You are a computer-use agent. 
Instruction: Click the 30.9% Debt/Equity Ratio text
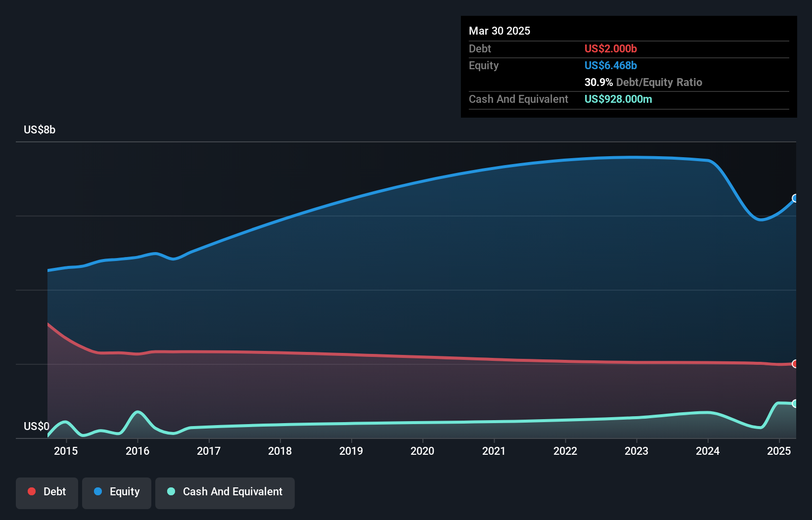[x=643, y=82]
